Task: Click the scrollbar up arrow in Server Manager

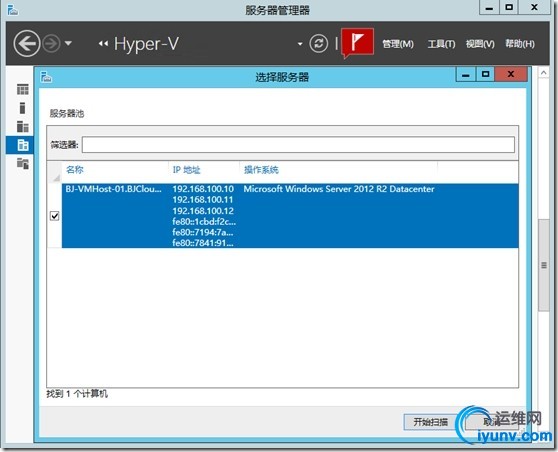Action: [543, 73]
